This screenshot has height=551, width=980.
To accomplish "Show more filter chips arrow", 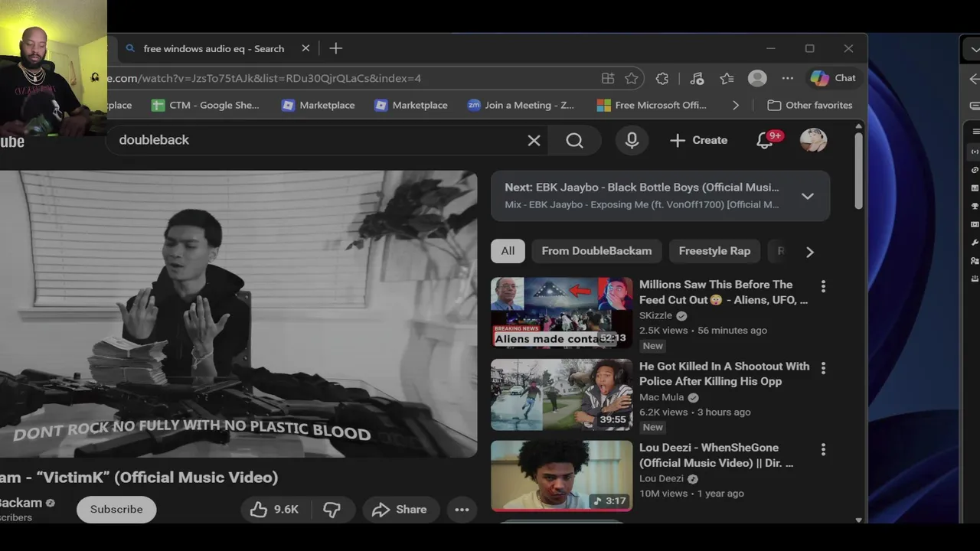I will click(x=809, y=251).
